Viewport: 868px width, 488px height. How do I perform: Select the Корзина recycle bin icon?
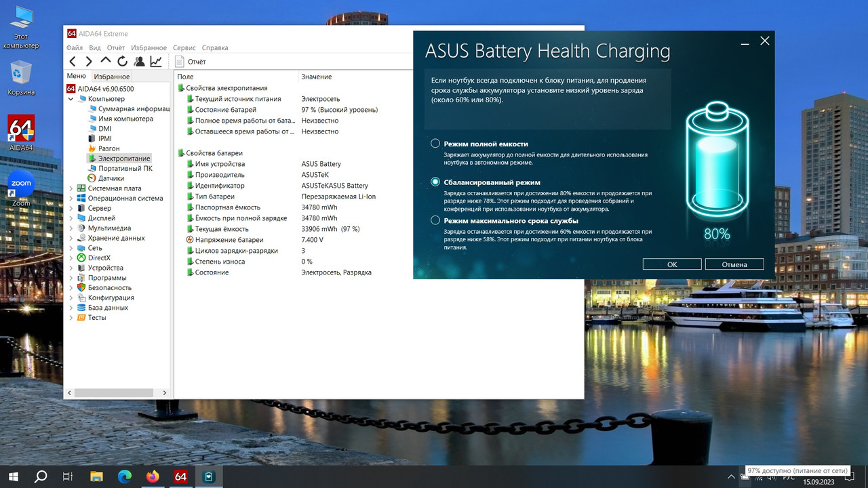coord(21,79)
